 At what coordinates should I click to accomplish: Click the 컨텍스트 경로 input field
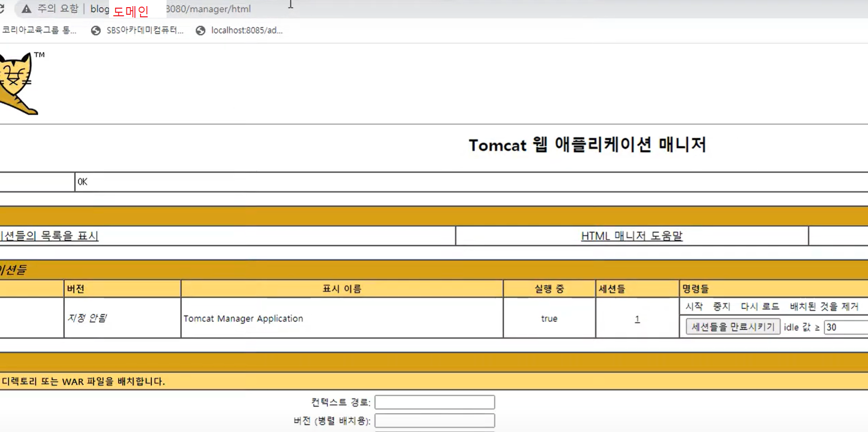pos(435,402)
